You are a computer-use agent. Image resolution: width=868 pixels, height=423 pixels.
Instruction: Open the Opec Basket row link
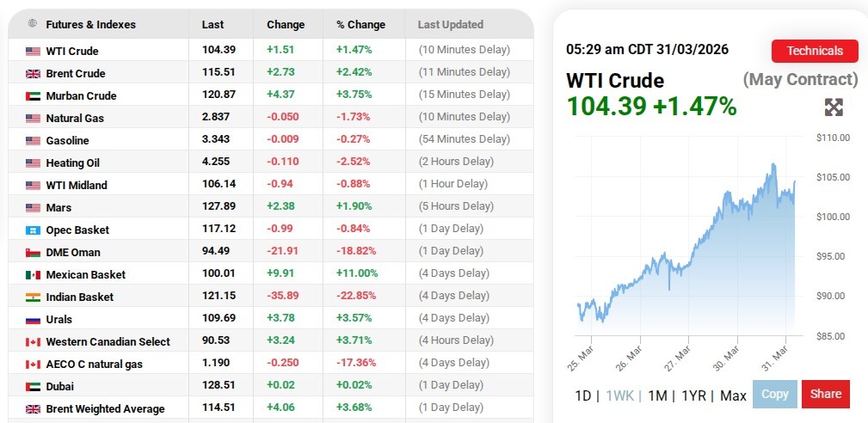(77, 230)
